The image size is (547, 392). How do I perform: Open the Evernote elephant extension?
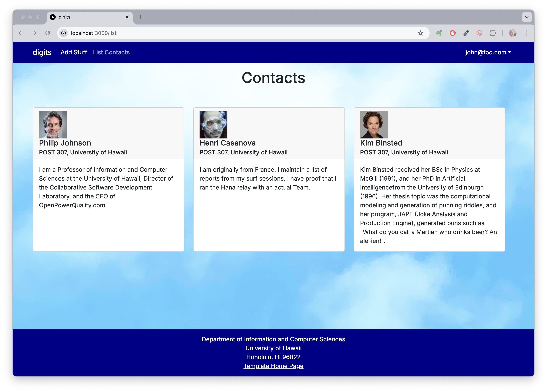[x=439, y=33]
